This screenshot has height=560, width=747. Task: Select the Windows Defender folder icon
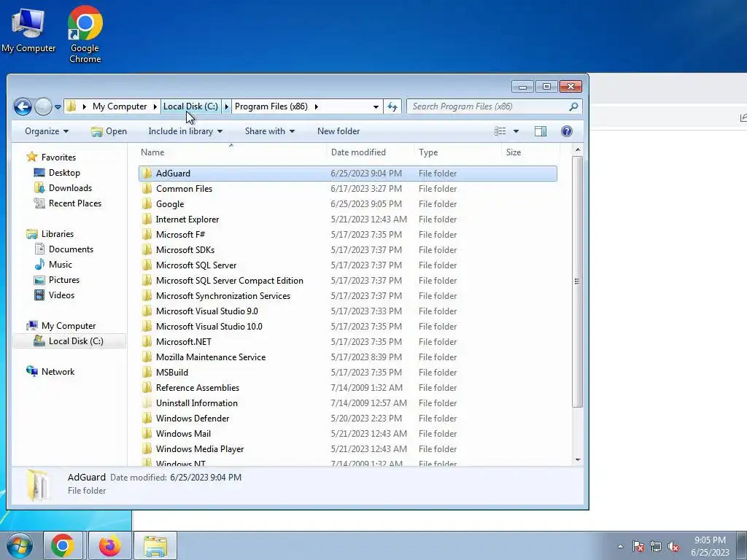(x=147, y=419)
